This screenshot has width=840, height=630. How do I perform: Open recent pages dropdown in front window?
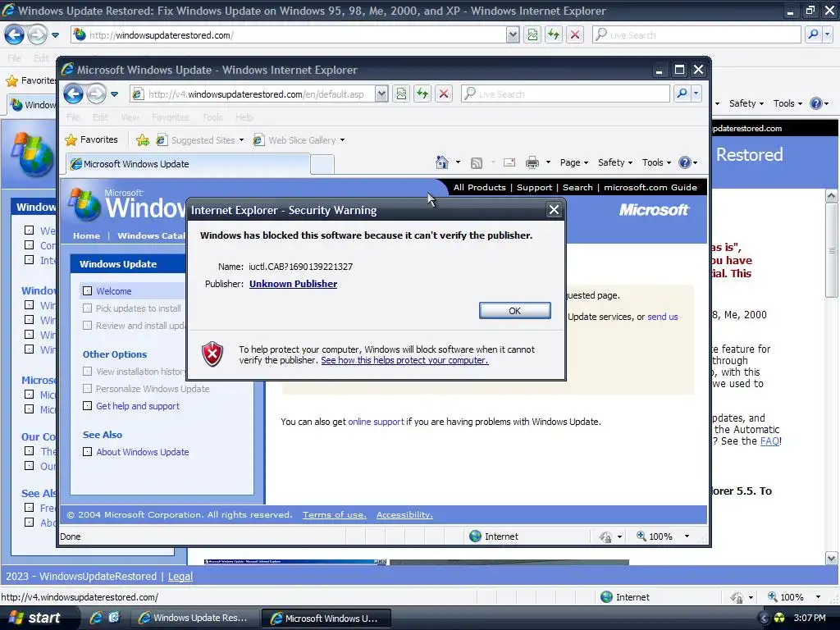[114, 94]
